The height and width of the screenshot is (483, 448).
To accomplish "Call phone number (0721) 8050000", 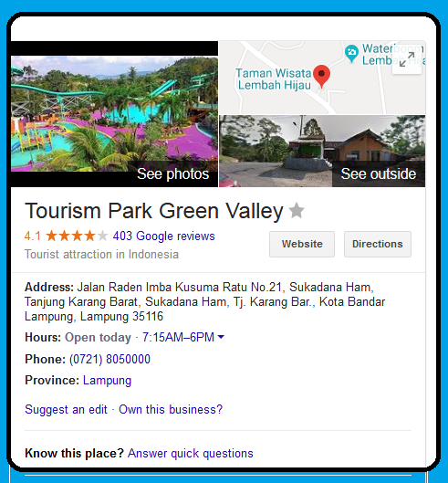I will (x=109, y=359).
